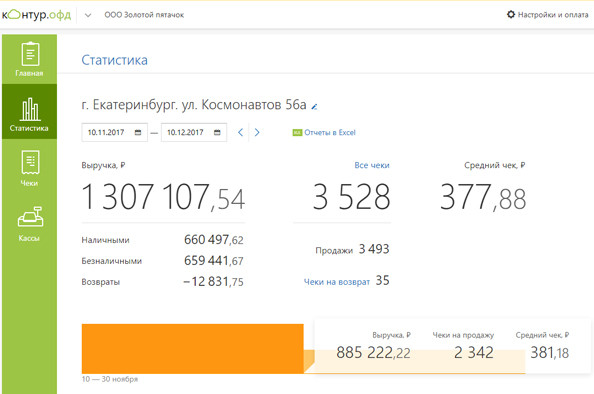Open calendar for end date 10.12.2017
594x394 pixels.
click(x=217, y=132)
